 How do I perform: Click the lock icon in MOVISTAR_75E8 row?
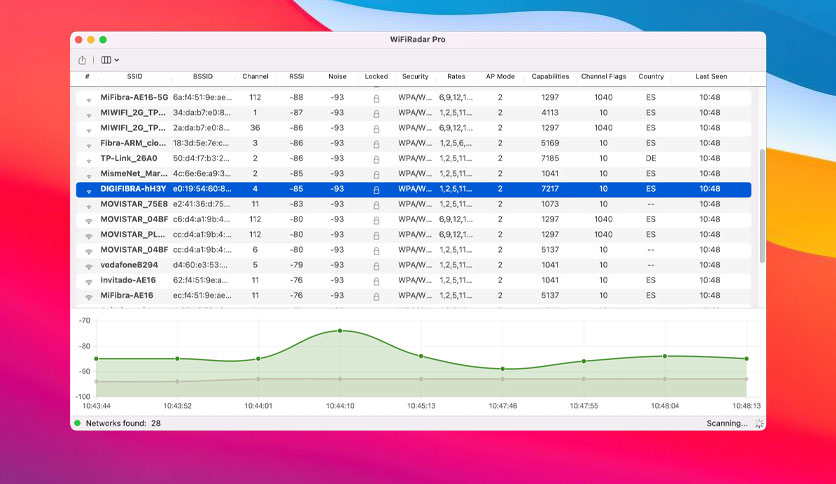click(376, 205)
